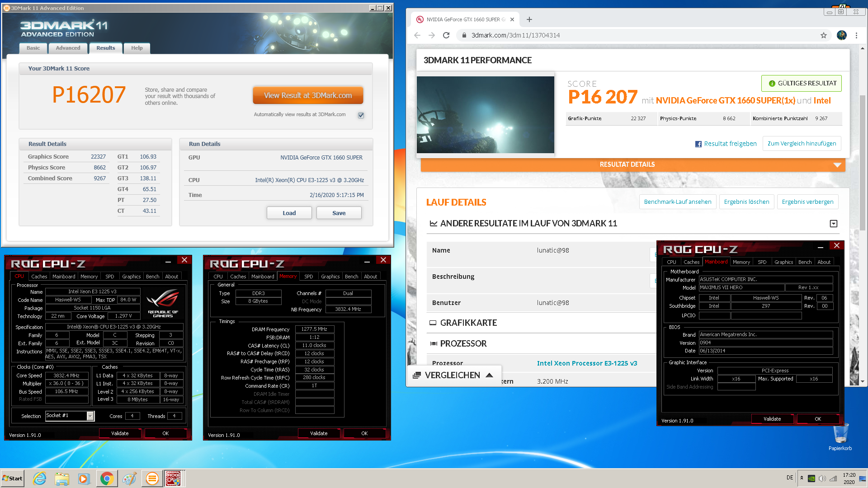Click Validate in CPU CPU-Z window

[x=120, y=433]
